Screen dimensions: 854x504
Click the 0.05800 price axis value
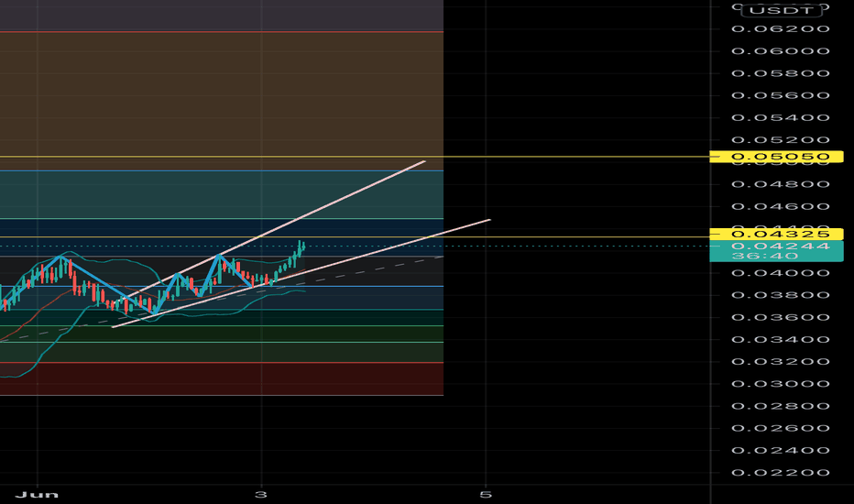[781, 73]
